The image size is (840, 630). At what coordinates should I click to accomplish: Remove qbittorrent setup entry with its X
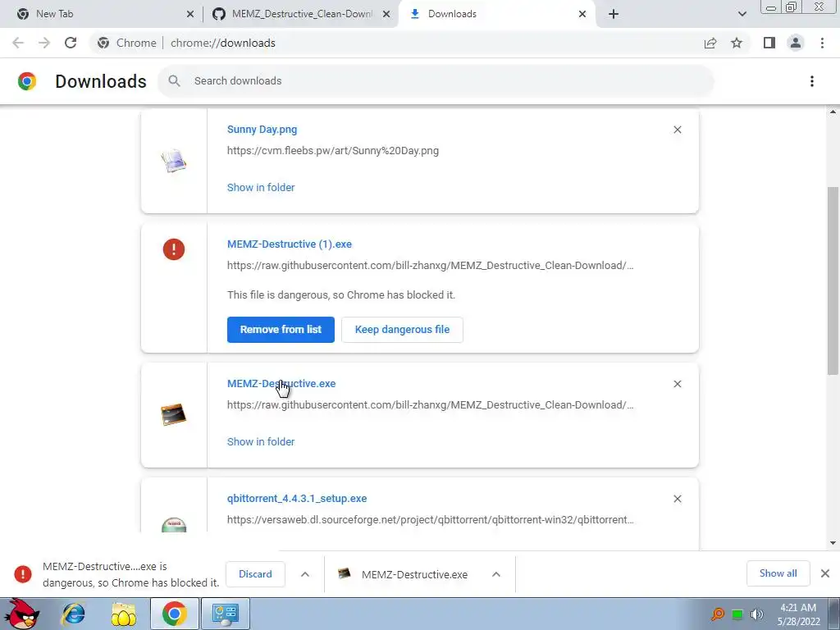[x=677, y=499]
